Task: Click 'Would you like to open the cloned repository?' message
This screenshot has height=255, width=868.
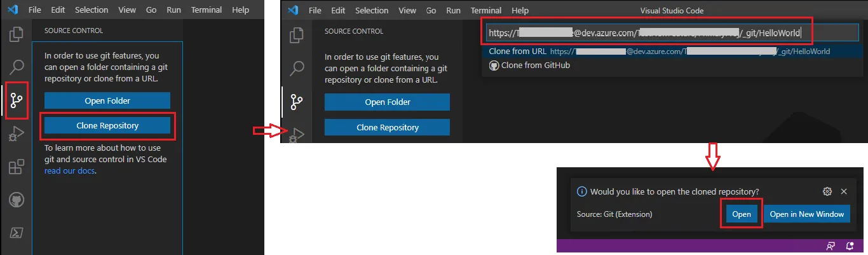Action: (x=674, y=191)
